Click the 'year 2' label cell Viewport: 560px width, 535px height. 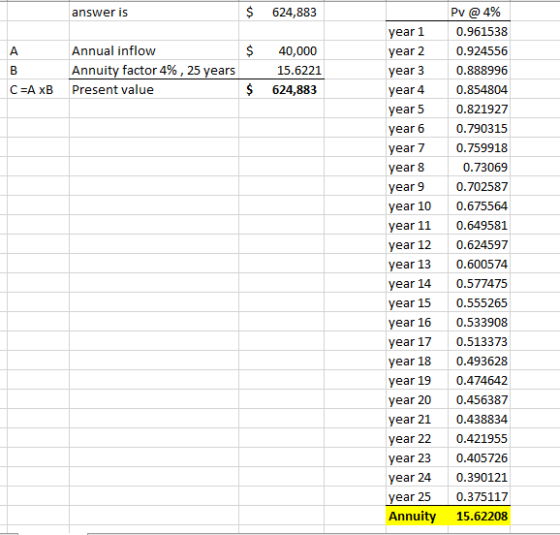(x=417, y=51)
